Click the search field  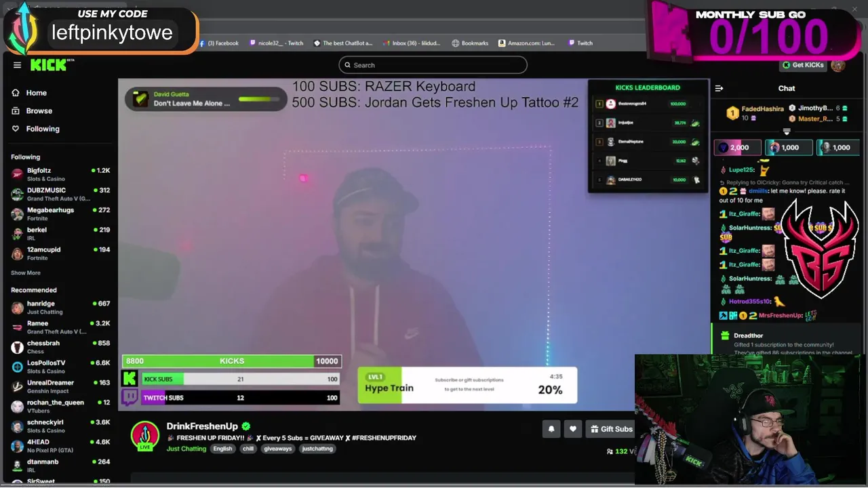433,65
